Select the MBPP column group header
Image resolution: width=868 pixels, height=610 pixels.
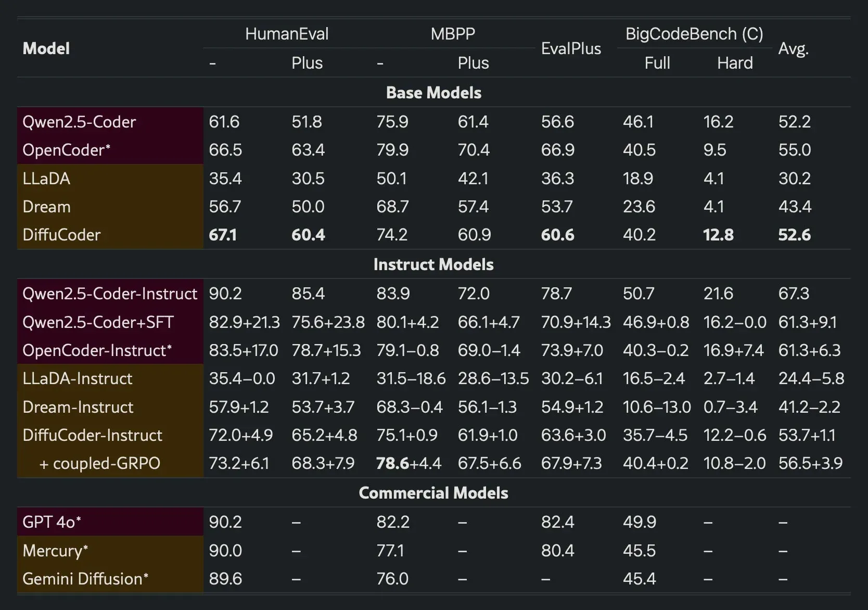click(452, 34)
